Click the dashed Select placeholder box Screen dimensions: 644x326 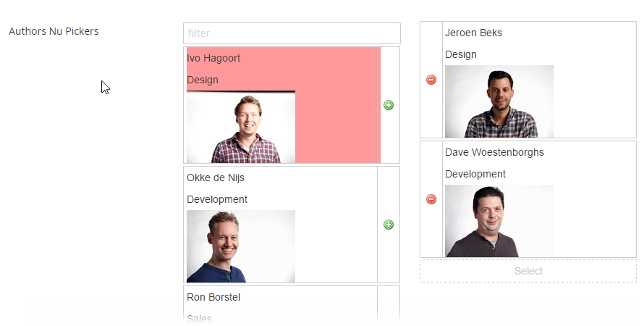528,271
